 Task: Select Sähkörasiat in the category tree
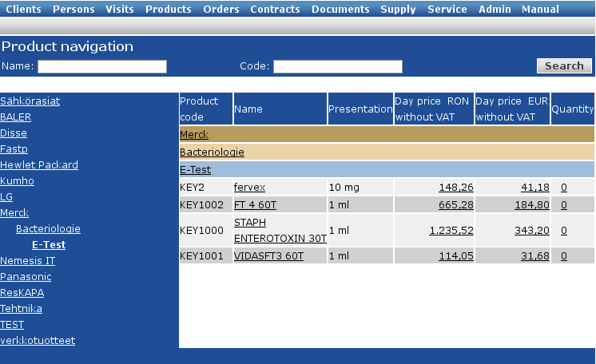coord(30,101)
